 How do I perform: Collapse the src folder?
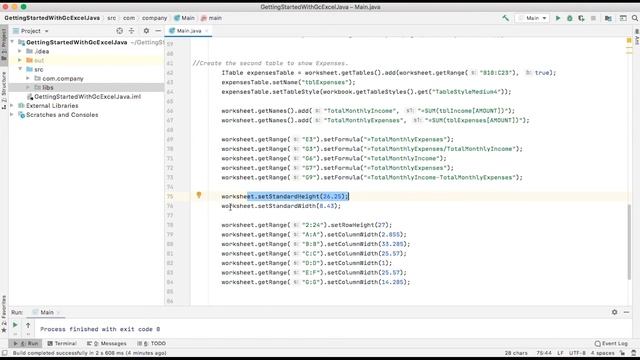coord(20,69)
